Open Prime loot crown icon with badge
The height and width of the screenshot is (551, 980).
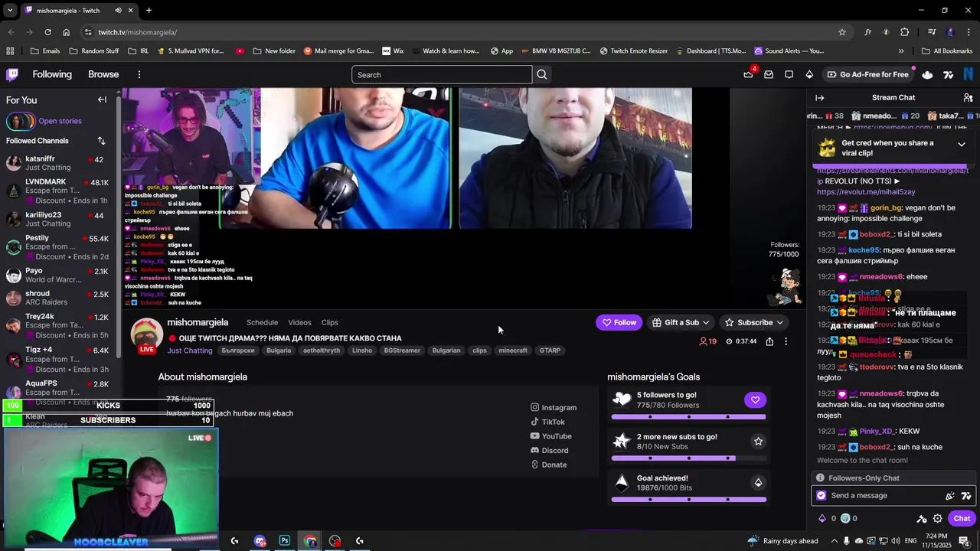(x=749, y=74)
